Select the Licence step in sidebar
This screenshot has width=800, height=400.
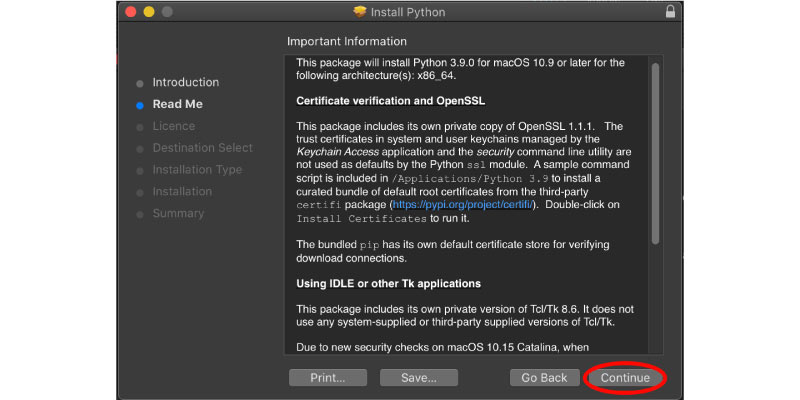click(x=173, y=126)
